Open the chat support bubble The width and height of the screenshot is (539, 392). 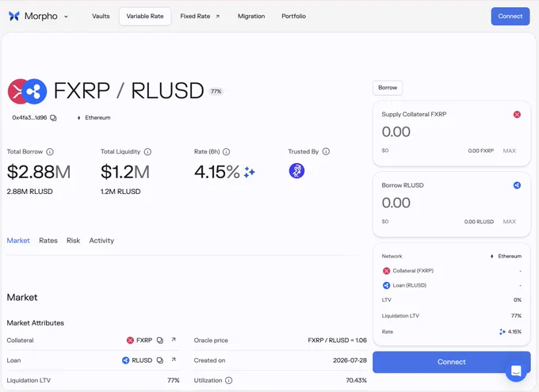pos(516,371)
